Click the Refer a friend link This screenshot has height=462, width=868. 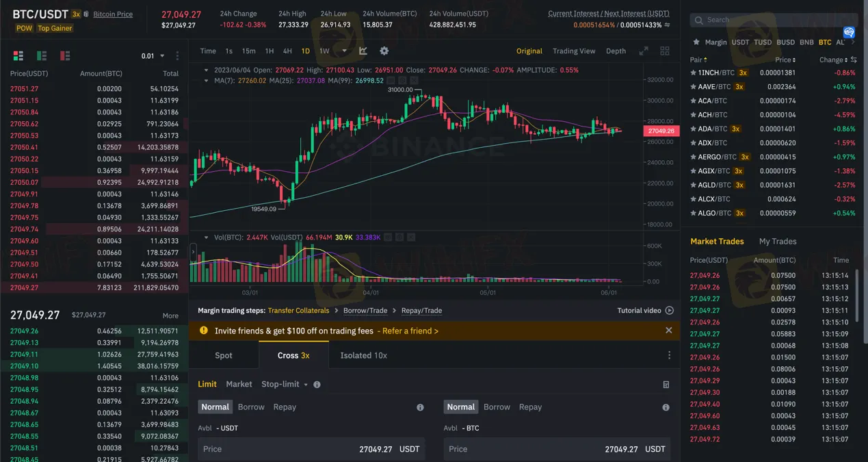tap(409, 331)
